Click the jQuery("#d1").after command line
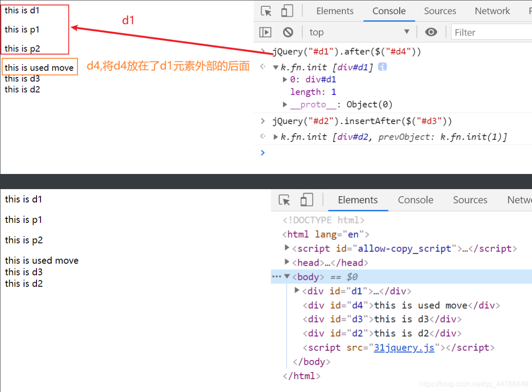This screenshot has width=532, height=392. pos(347,52)
